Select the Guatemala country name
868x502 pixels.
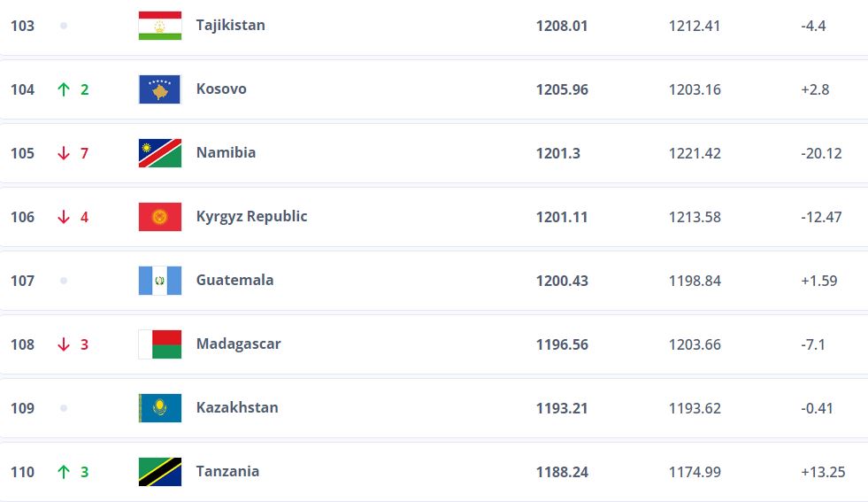coord(234,280)
